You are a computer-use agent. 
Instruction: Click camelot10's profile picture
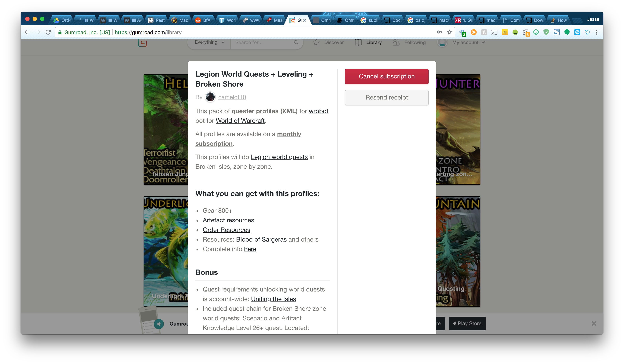(x=210, y=97)
